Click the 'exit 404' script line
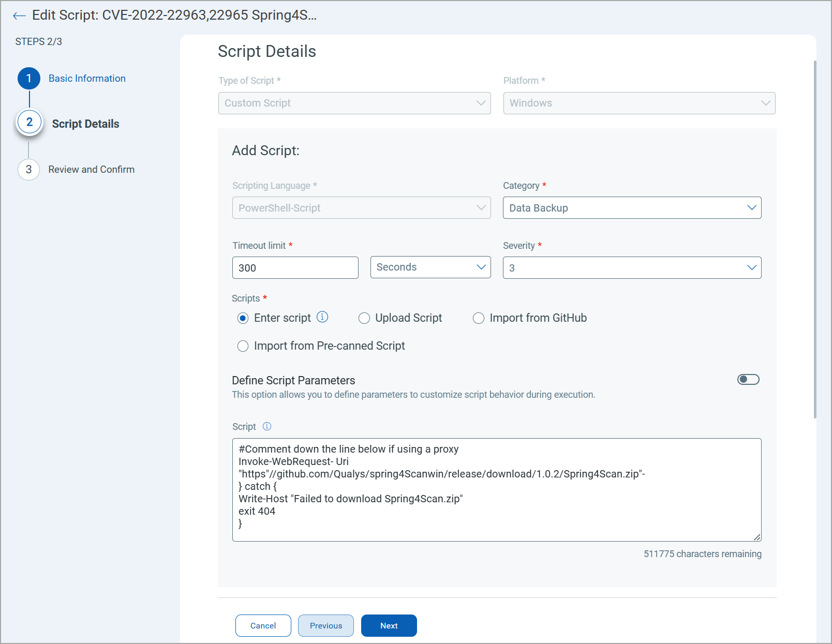 click(257, 511)
